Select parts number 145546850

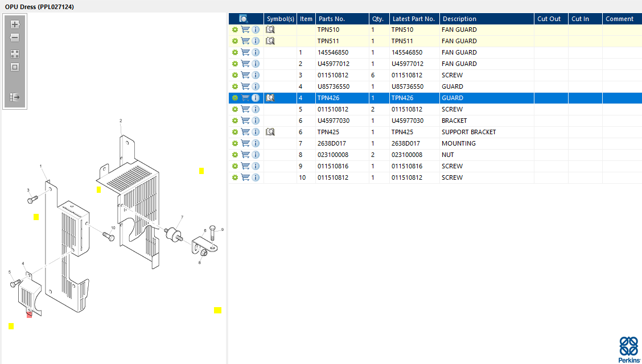(332, 52)
